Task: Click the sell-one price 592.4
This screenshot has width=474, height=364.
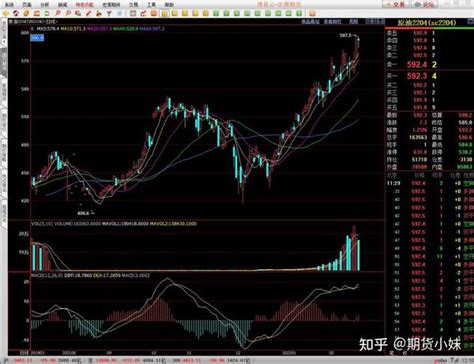Action: [x=417, y=64]
